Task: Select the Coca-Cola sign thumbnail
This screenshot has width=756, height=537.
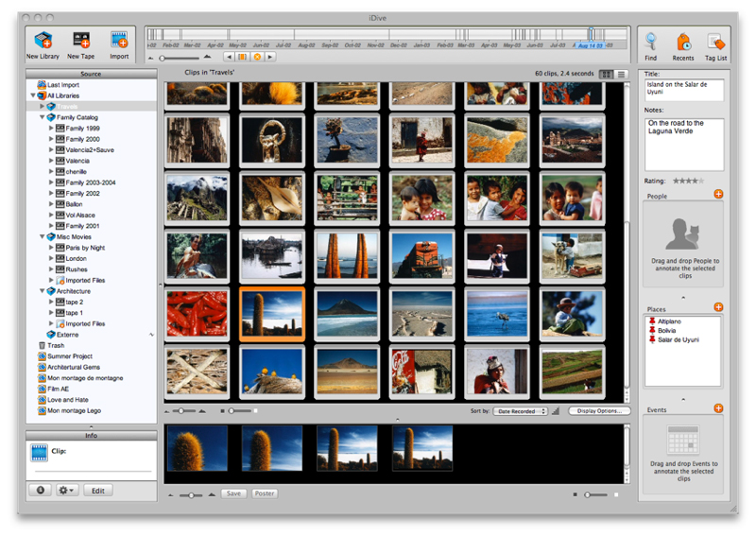Action: tap(421, 372)
